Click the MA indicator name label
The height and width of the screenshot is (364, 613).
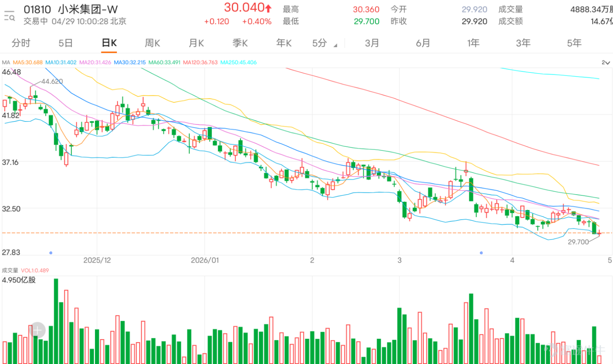(x=6, y=62)
